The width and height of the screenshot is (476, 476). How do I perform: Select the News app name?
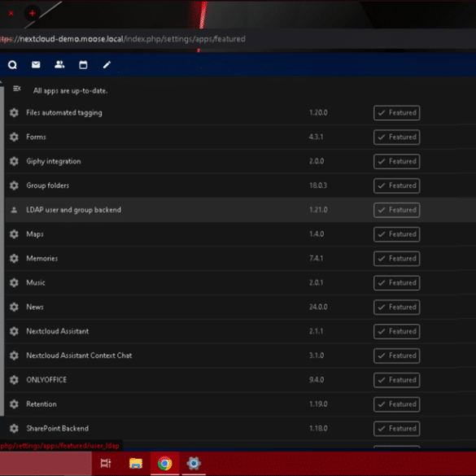click(x=35, y=307)
